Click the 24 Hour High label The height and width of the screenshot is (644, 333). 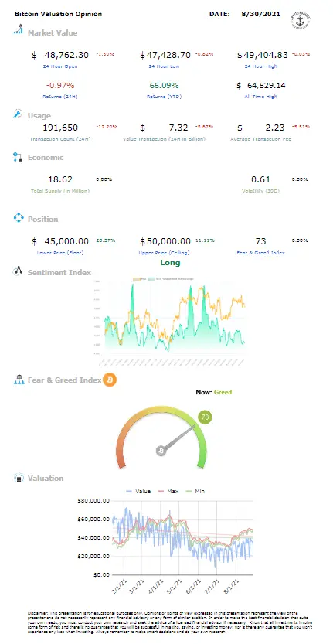[260, 66]
